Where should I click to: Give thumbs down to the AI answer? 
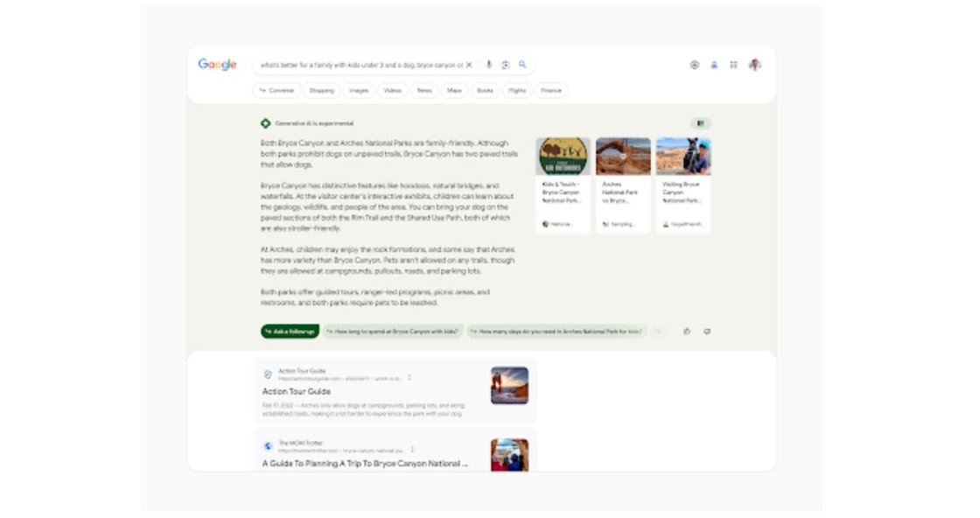[707, 331]
